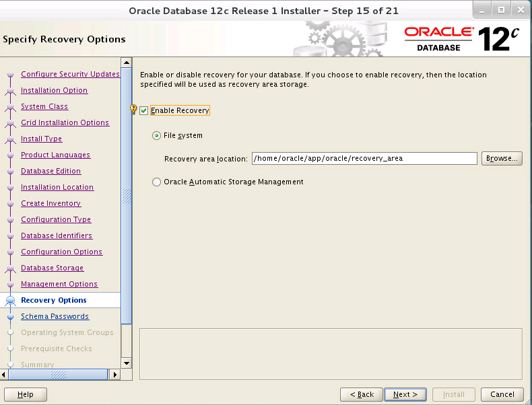Click the step list horizontal scrollbar thumb

pos(58,375)
